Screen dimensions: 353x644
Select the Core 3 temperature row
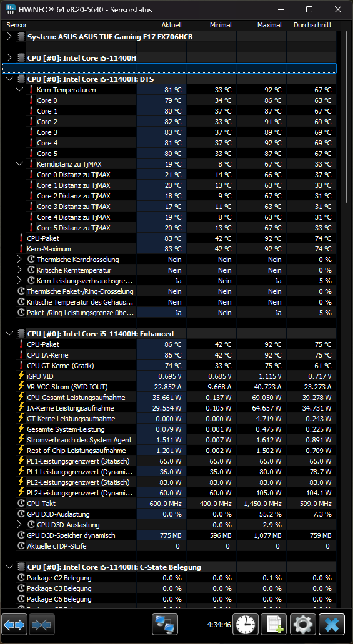tap(168, 132)
